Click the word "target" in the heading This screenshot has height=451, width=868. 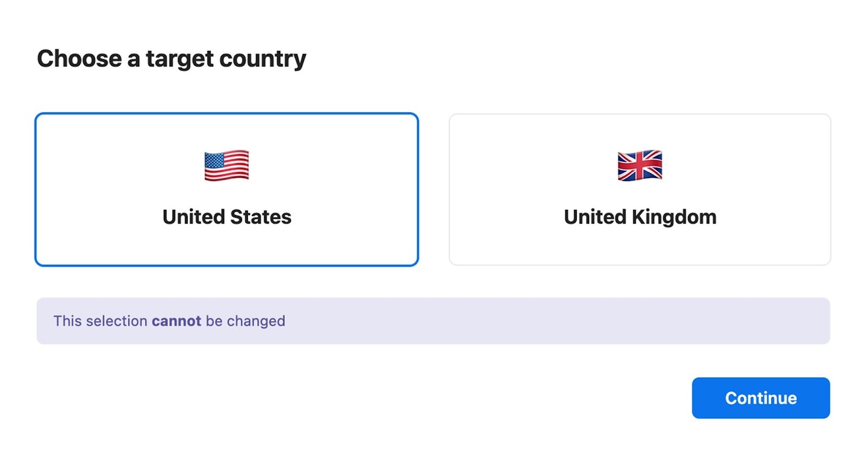click(180, 59)
